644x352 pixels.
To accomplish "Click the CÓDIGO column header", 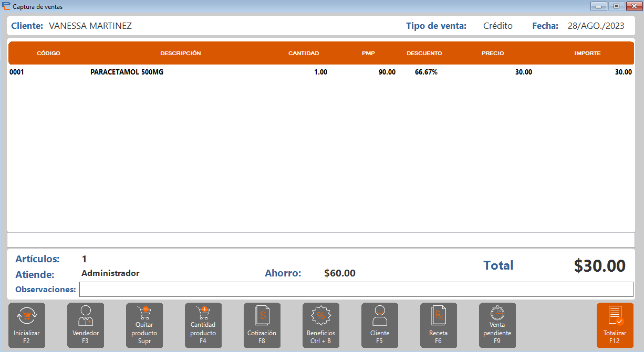I will pyautogui.click(x=48, y=54).
